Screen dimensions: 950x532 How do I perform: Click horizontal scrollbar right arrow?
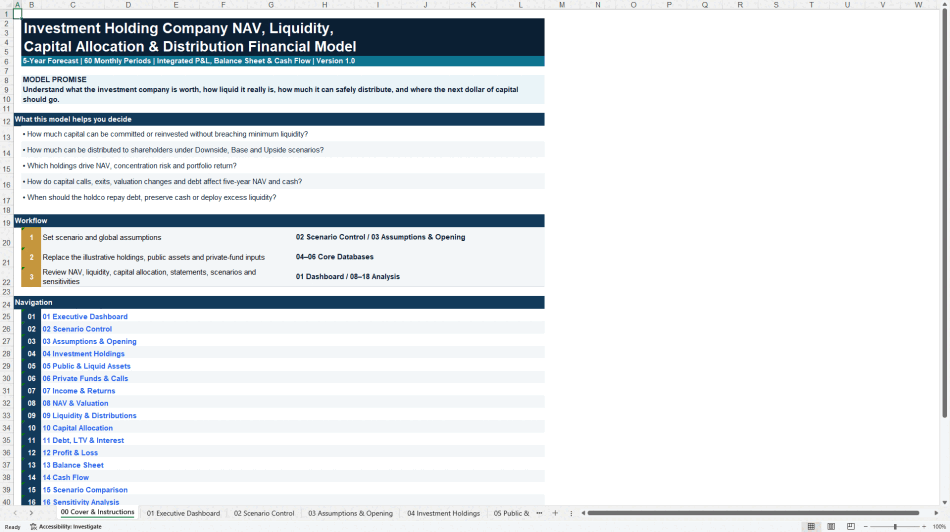[936, 513]
